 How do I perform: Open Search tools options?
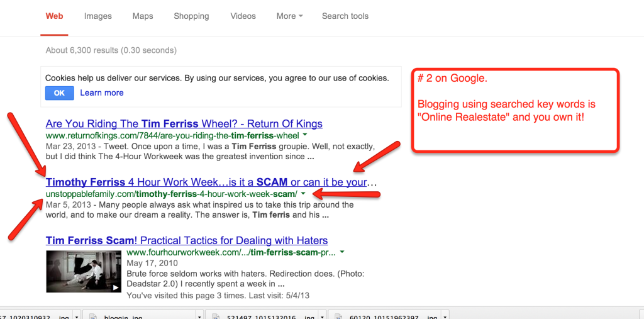coord(345,16)
